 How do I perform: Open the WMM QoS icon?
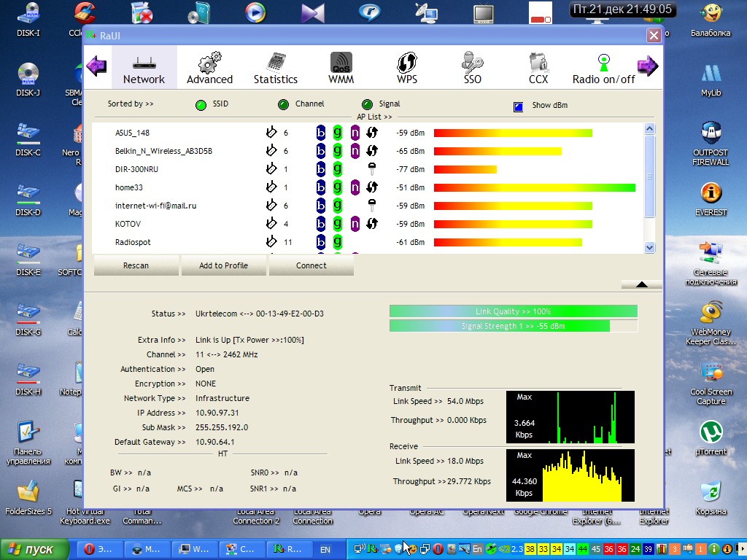point(341,63)
